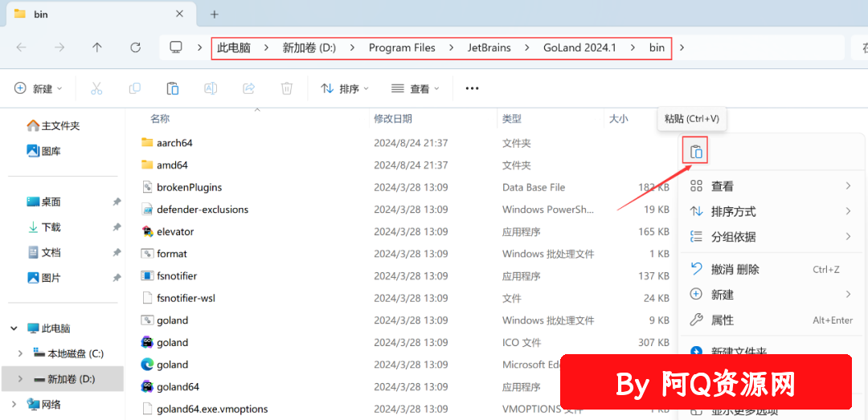The width and height of the screenshot is (868, 420).
Task: Select the goland64 application icon
Action: click(x=147, y=386)
